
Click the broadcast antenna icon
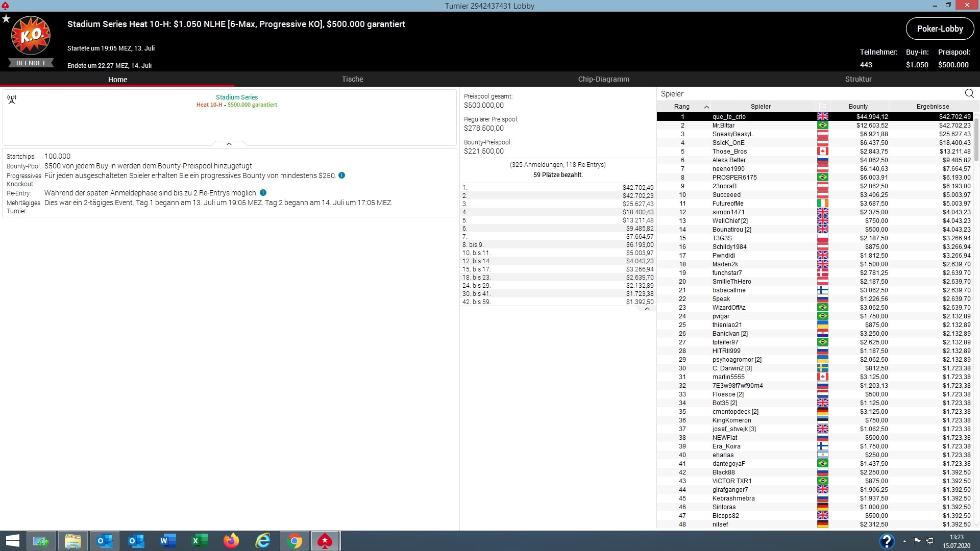[x=12, y=99]
